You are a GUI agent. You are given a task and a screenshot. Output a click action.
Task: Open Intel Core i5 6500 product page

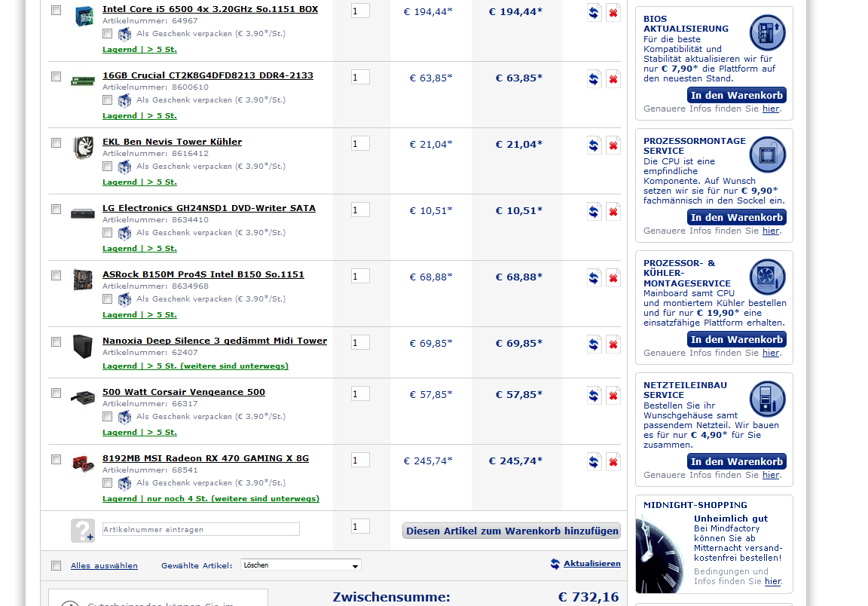[x=210, y=9]
